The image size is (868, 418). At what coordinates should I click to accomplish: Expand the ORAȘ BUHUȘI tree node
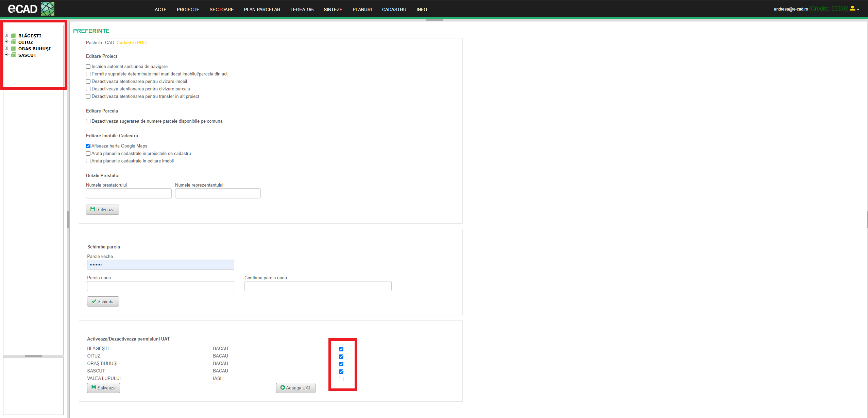coord(6,48)
